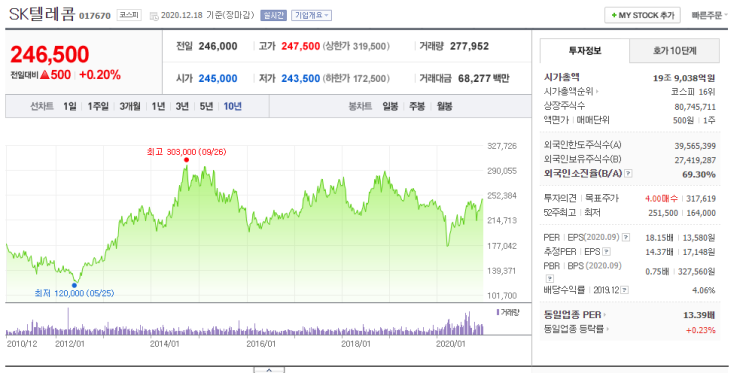
Task: Click 거래대금 value 68,277 백만
Action: coord(483,79)
